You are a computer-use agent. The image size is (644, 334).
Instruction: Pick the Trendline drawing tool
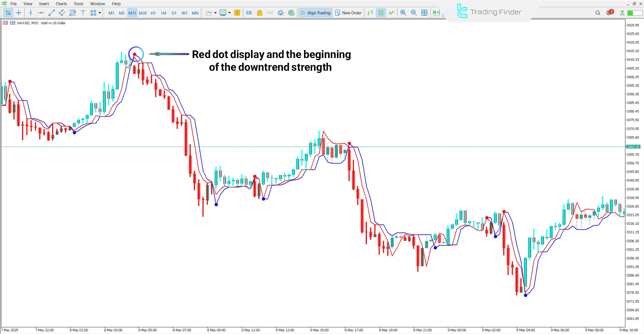pos(52,13)
